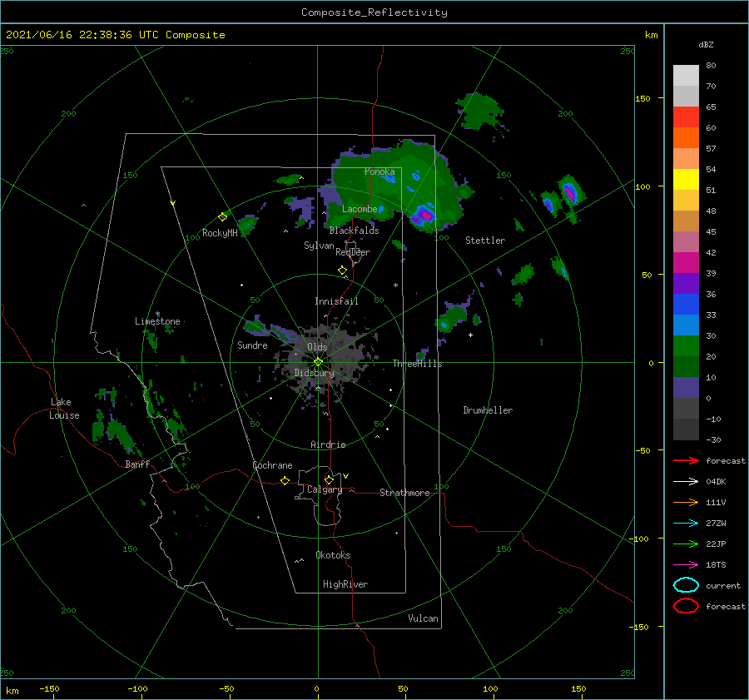The width and height of the screenshot is (749, 700).
Task: Click the ThreeHills label
Action: [x=418, y=364]
